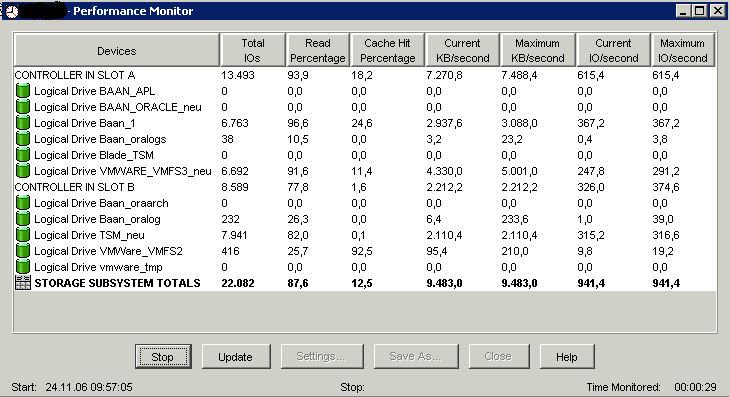The width and height of the screenshot is (730, 397).
Task: Select the TSM_neu drive icon
Action: tap(23, 235)
